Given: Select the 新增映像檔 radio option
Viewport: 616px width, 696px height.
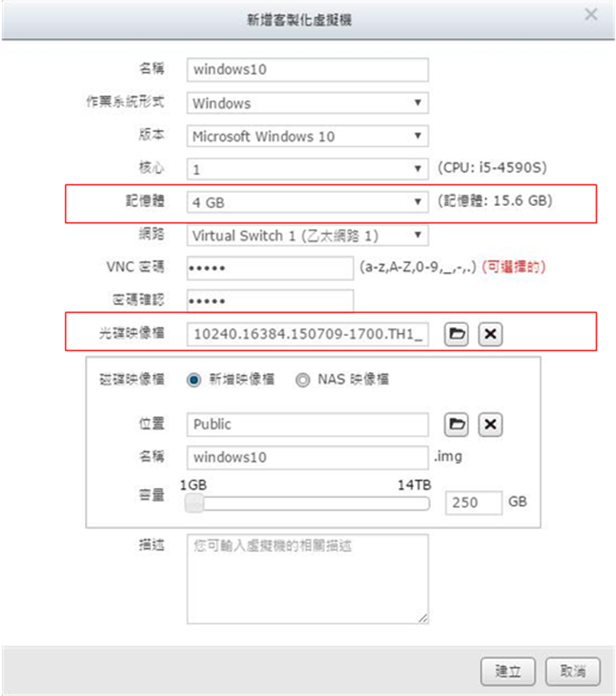Looking at the screenshot, I should click(194, 379).
